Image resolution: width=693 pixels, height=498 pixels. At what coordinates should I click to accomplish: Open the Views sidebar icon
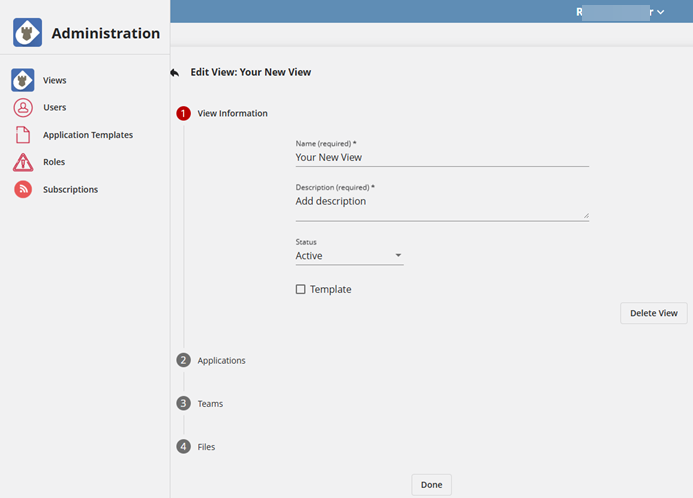click(23, 80)
